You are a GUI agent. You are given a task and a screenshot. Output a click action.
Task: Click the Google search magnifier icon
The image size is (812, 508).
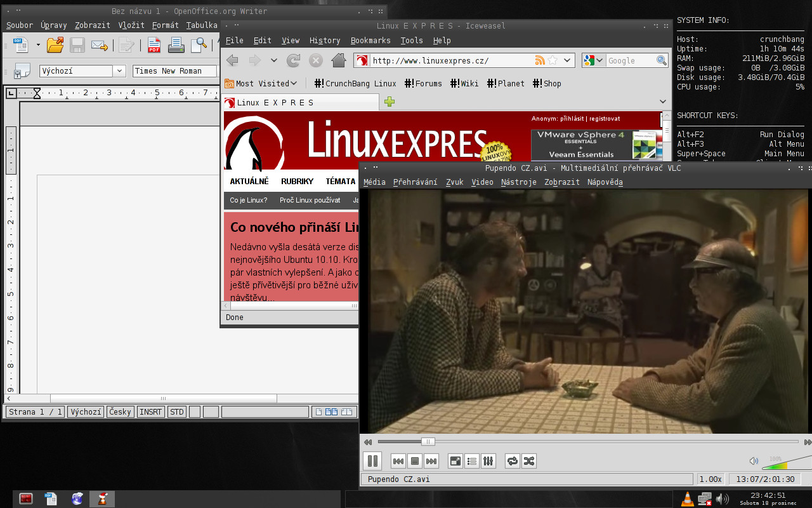coord(662,60)
